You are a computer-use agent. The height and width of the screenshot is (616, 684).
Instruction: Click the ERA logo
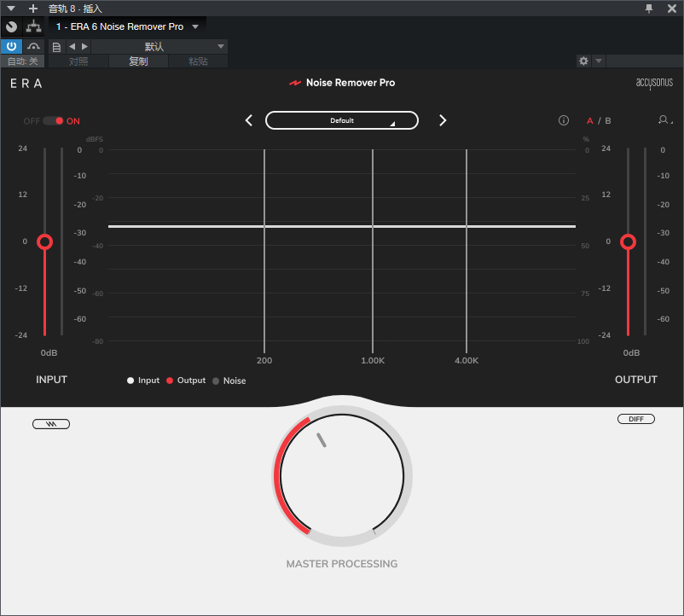coord(26,84)
